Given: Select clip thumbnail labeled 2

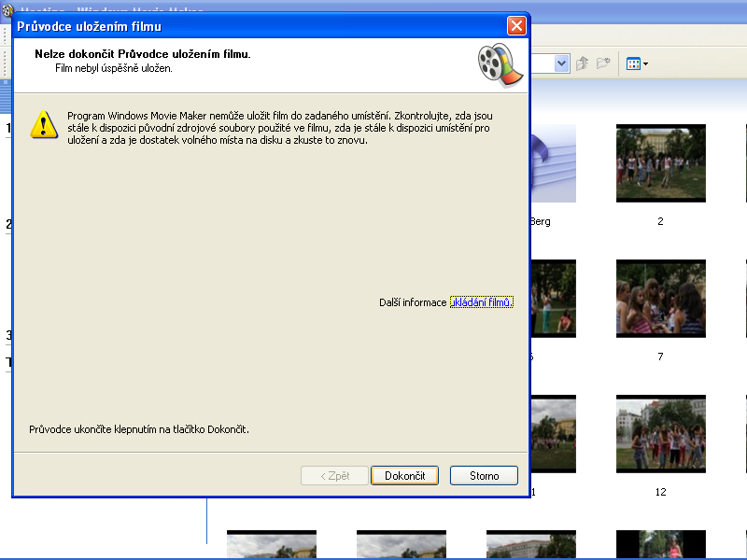Looking at the screenshot, I should (x=661, y=163).
